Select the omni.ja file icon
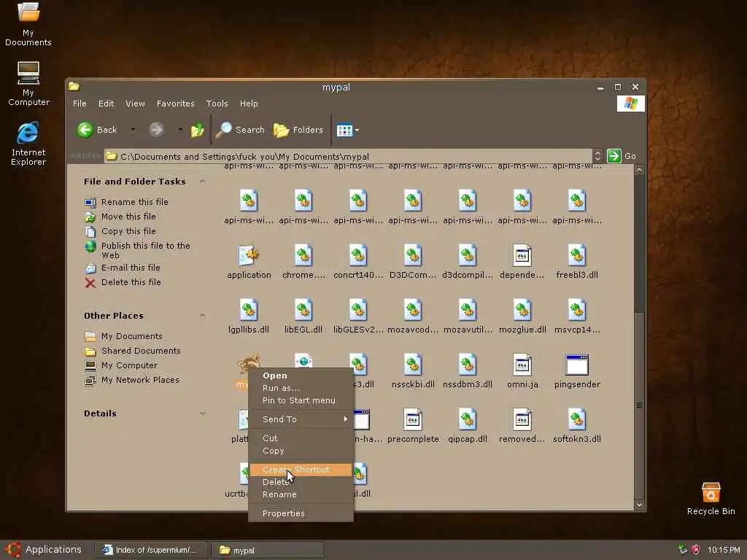This screenshot has height=560, width=747. click(522, 365)
